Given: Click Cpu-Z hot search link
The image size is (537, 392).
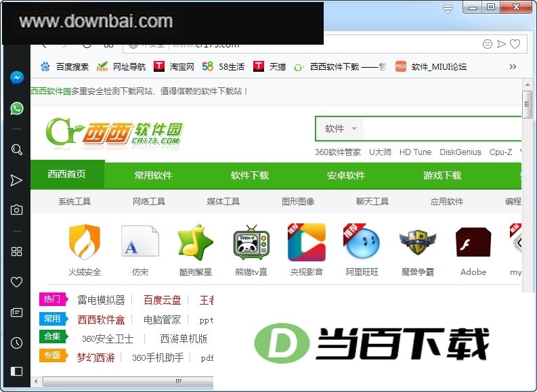Looking at the screenshot, I should tap(500, 152).
